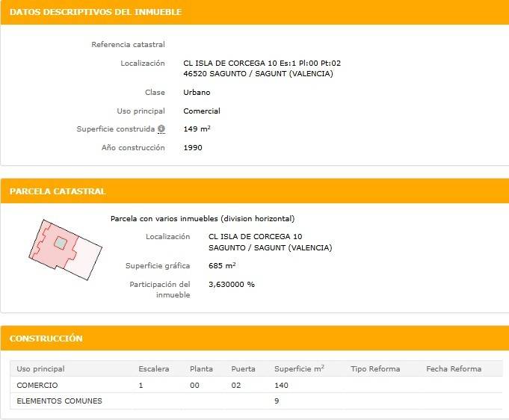509x420 pixels.
Task: Select the COMERCIO row in construction table
Action: [37, 385]
